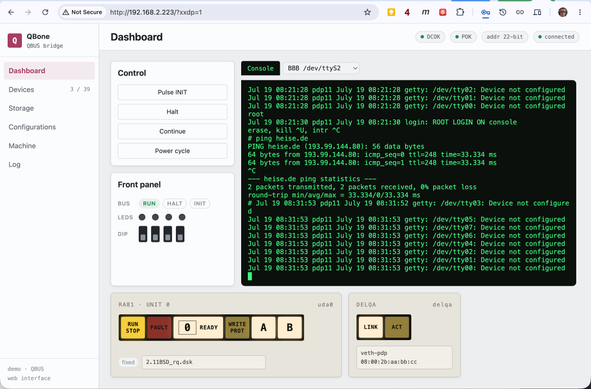Click the 'delqa' label on DELQA card
The image size is (591, 389).
tap(442, 305)
